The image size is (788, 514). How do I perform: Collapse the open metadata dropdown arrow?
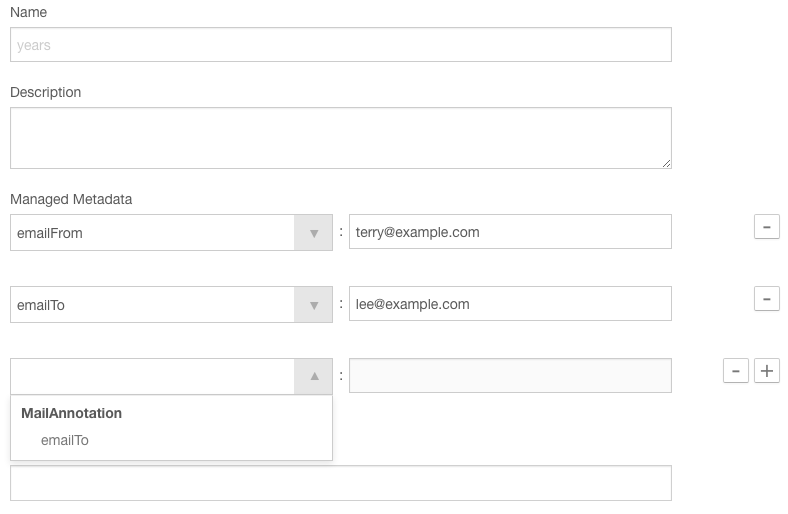click(x=314, y=376)
